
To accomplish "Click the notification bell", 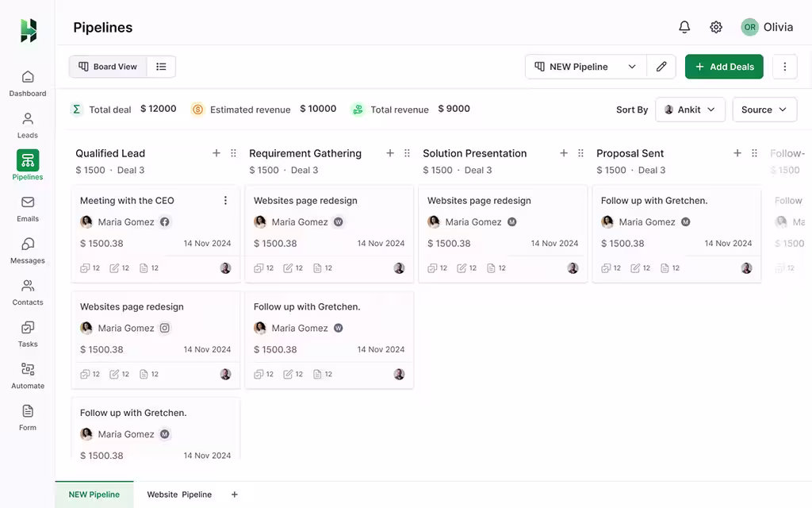I will 684,26.
